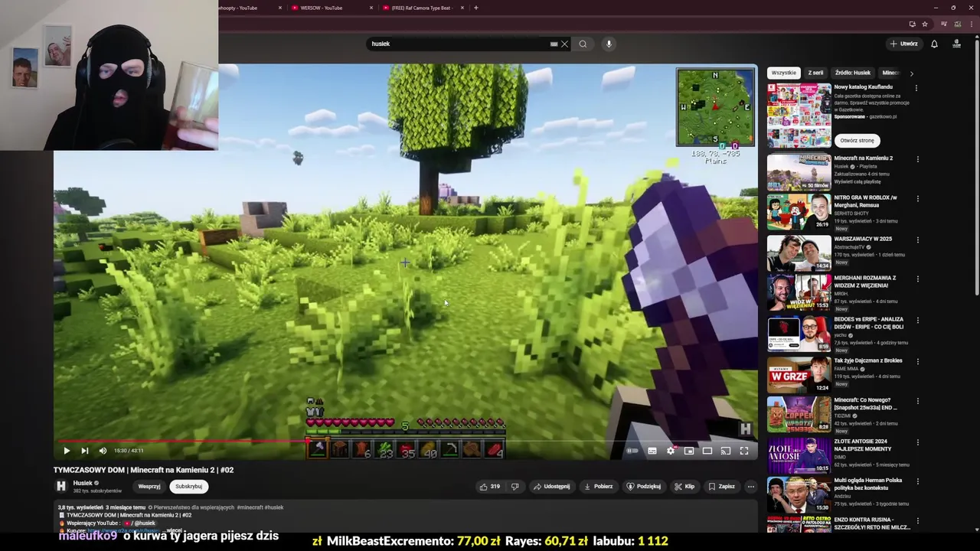
Task: Click the Utwórz create button
Action: point(903,44)
